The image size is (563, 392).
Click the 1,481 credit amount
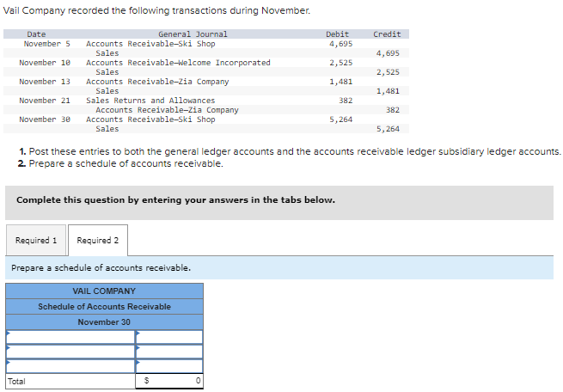[x=388, y=91]
